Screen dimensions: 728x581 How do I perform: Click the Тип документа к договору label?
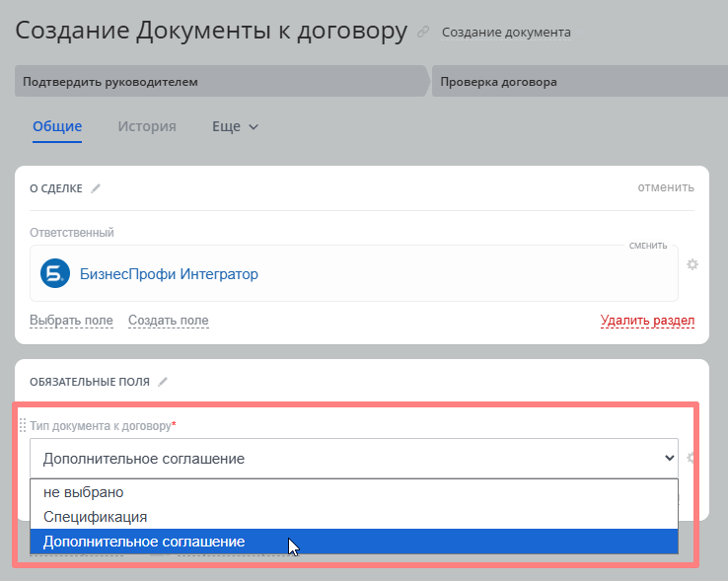101,425
